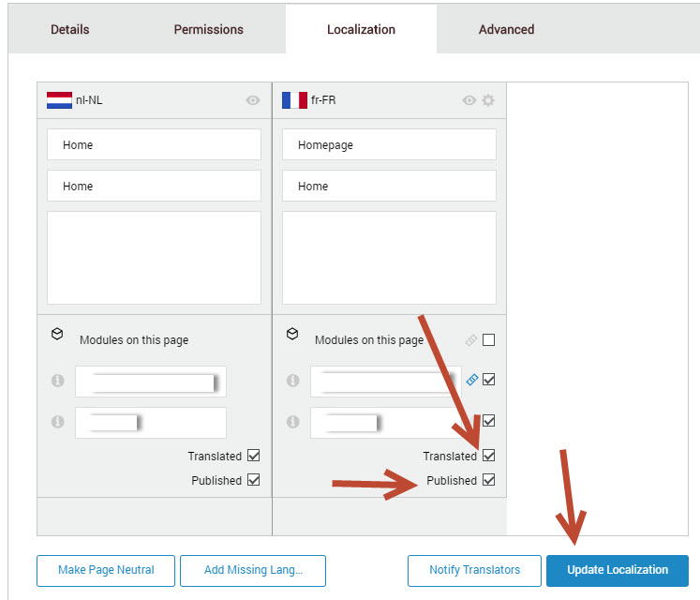Switch to the Permissions tab
The width and height of the screenshot is (700, 600).
(208, 29)
